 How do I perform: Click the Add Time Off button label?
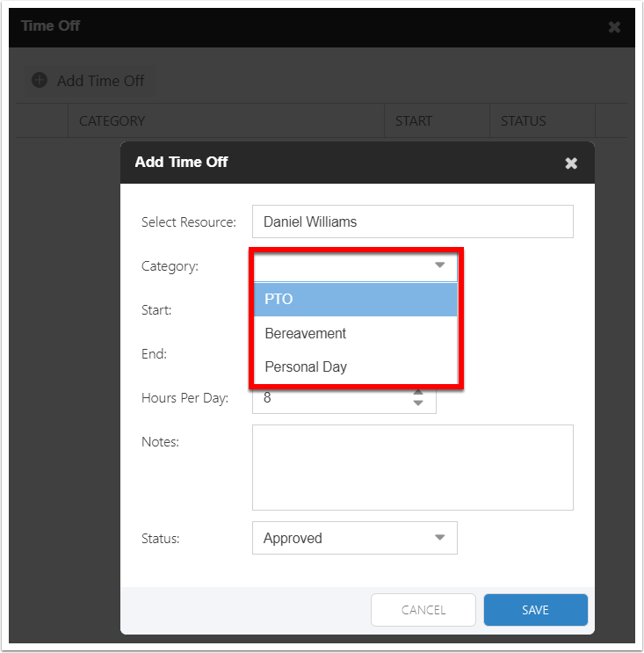point(100,81)
